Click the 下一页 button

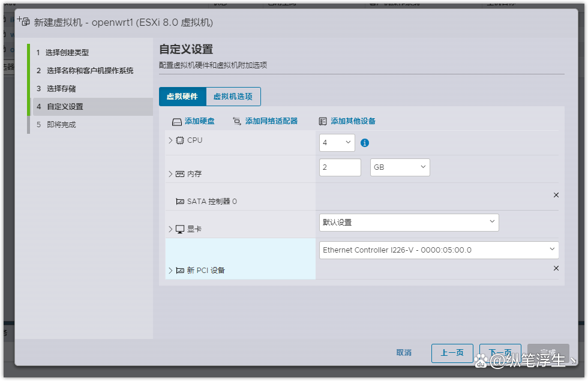click(500, 353)
